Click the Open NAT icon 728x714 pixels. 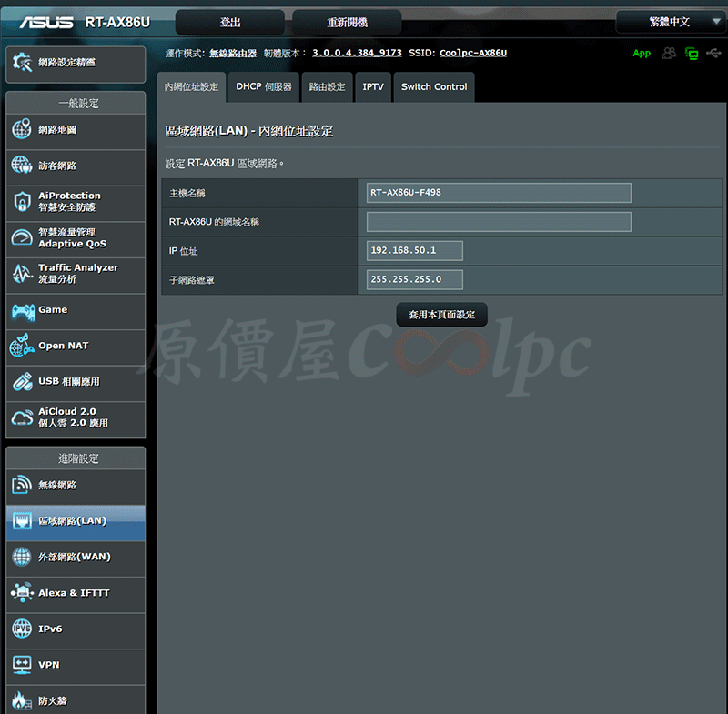point(22,346)
